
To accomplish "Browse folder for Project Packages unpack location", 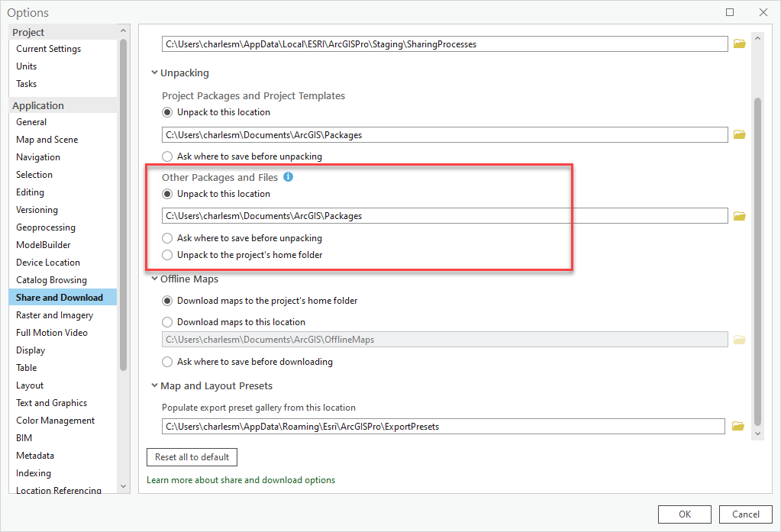I will pos(739,134).
